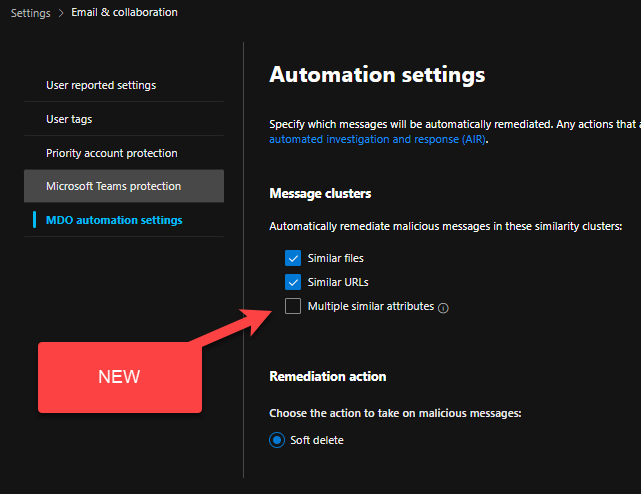Click info icon beside Multiple similar attributes
Viewport: 641px width, 494px height.
tap(443, 308)
